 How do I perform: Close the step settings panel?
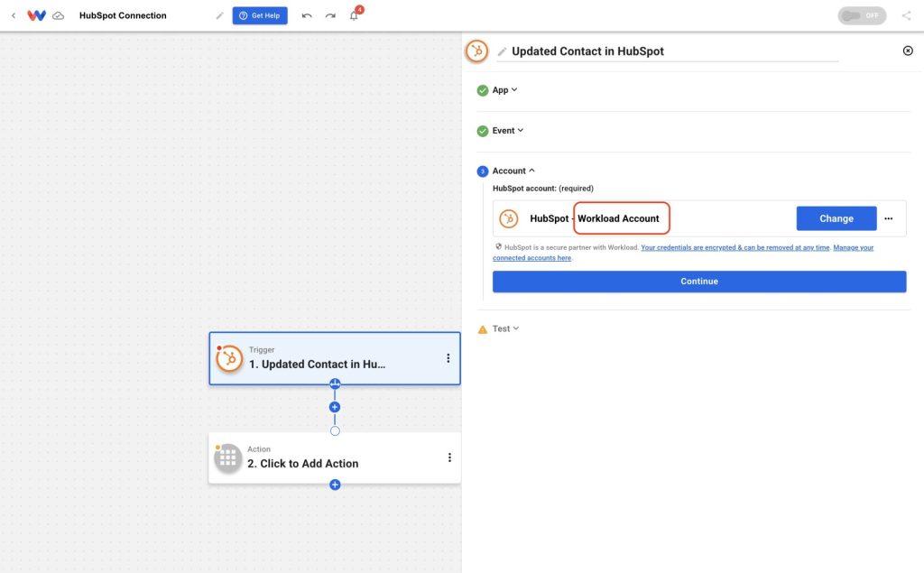(908, 51)
